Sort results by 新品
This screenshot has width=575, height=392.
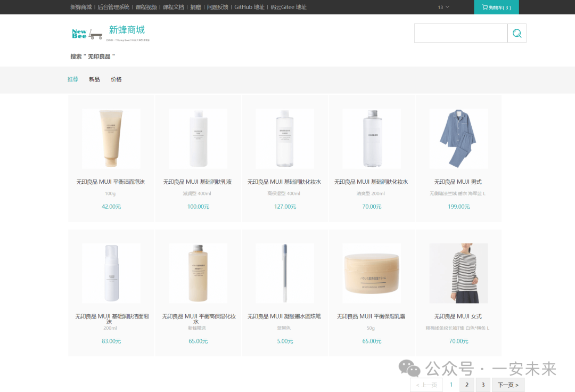(94, 79)
